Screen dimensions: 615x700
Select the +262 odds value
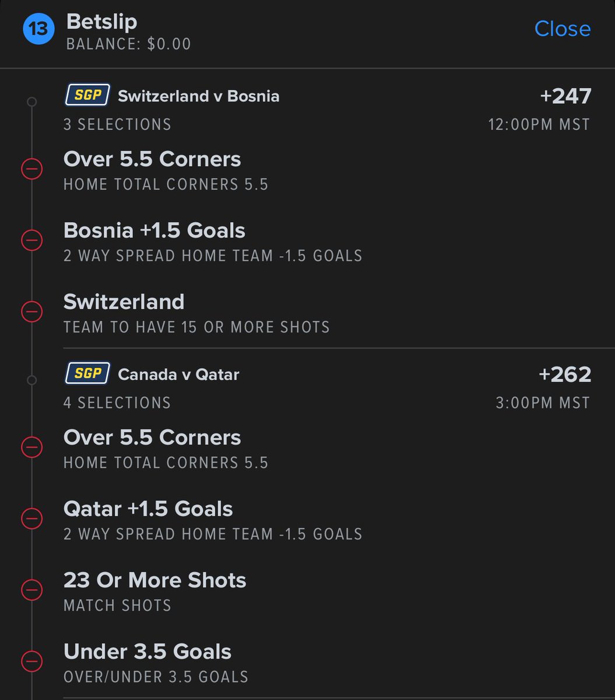click(565, 374)
